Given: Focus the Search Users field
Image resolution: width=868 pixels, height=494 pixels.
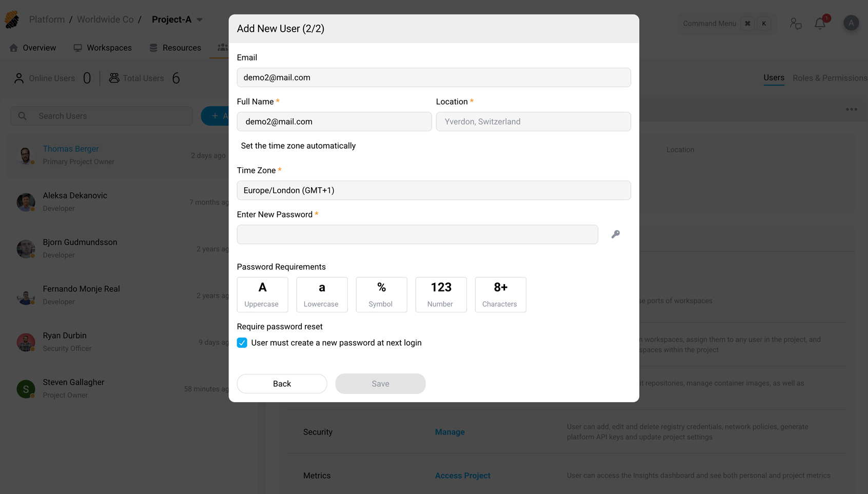Looking at the screenshot, I should (102, 116).
